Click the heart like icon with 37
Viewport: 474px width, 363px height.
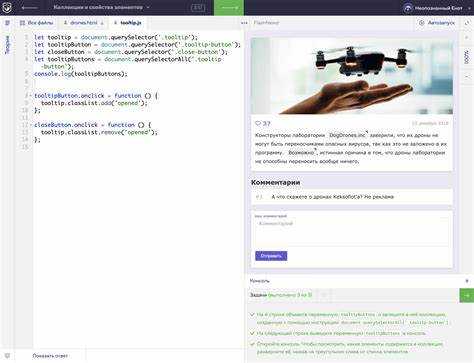(x=258, y=123)
